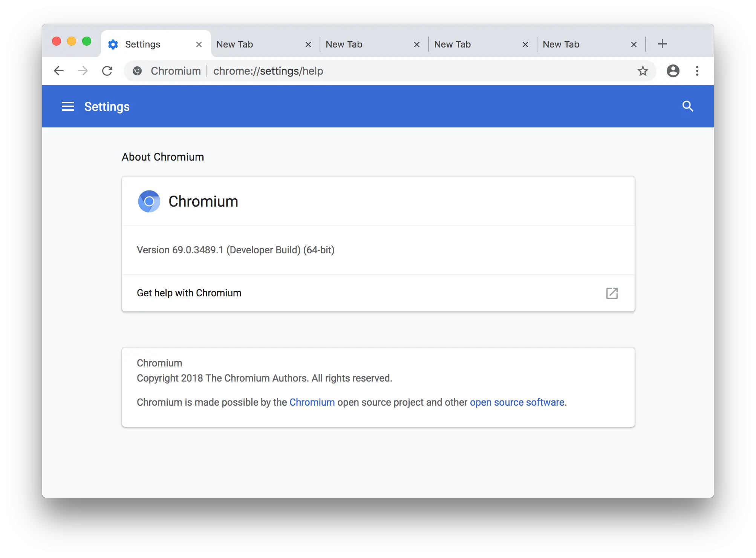This screenshot has height=558, width=756.
Task: Open a new tab with the plus button
Action: (x=663, y=44)
